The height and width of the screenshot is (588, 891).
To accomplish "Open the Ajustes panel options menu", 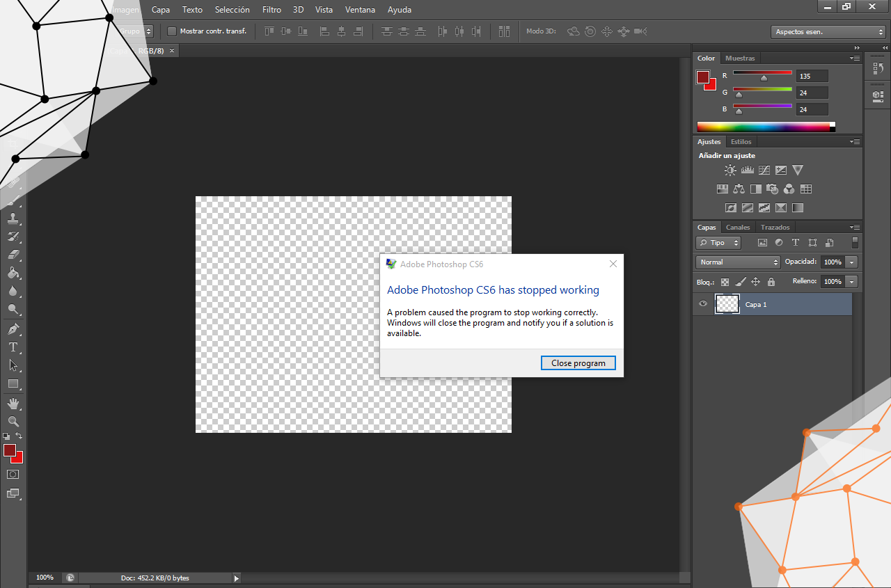I will (854, 142).
